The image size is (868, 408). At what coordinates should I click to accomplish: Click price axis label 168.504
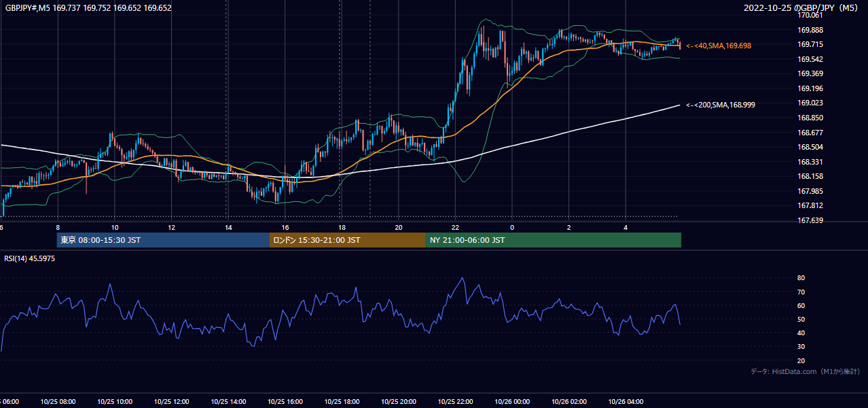point(810,147)
